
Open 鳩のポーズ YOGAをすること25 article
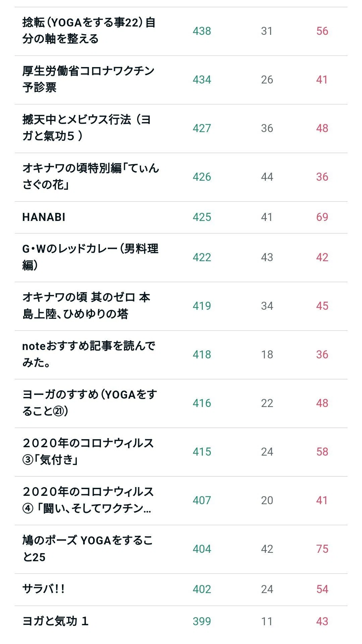pyautogui.click(x=87, y=549)
